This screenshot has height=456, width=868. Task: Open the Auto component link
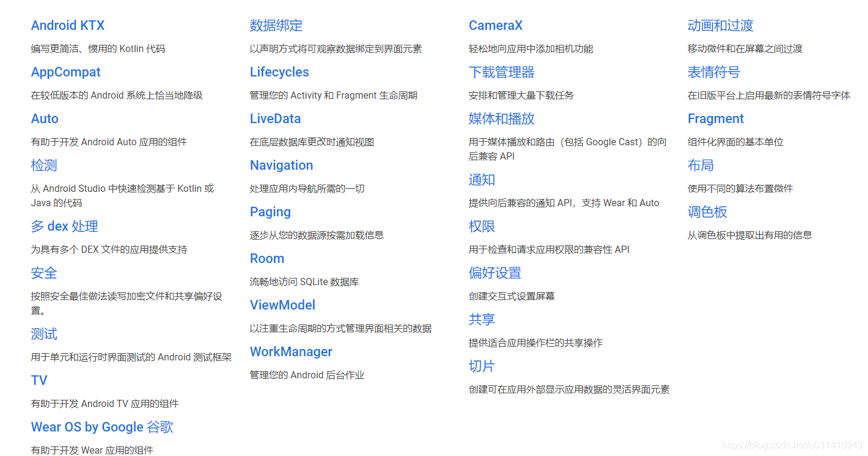click(x=45, y=119)
